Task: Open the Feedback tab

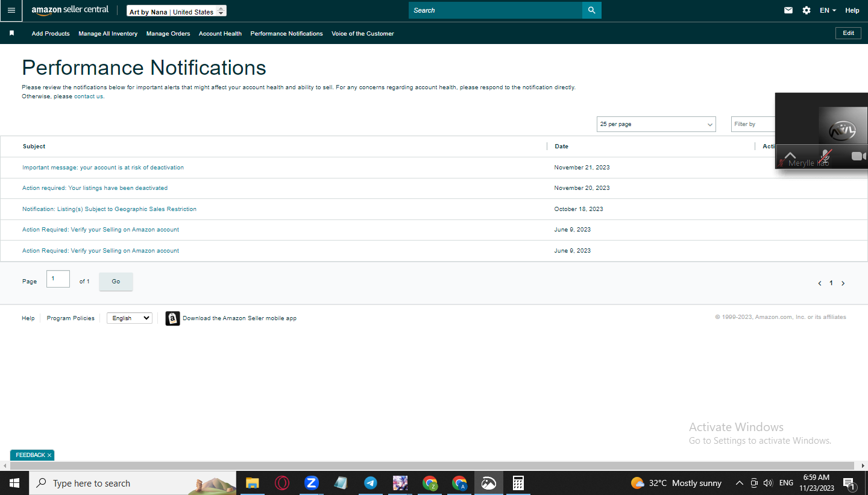Action: (x=30, y=455)
